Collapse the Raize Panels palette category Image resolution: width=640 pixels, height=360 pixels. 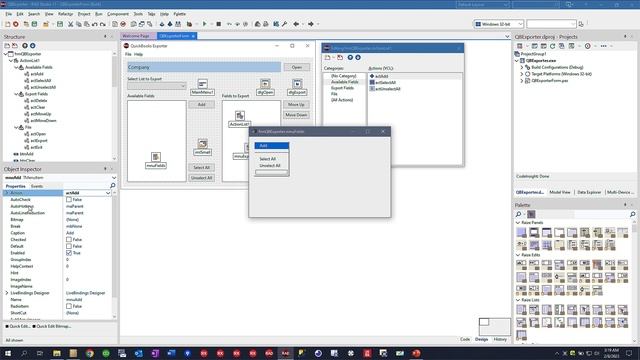518,223
